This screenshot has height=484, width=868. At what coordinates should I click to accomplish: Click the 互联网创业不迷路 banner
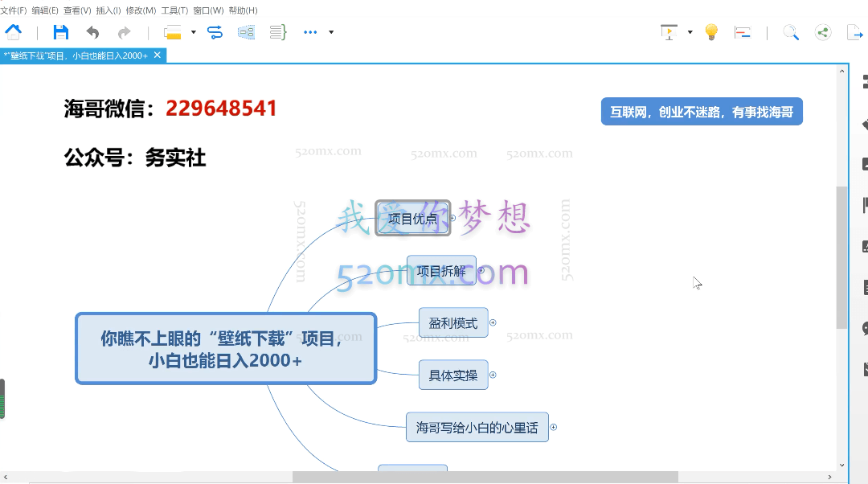click(701, 111)
